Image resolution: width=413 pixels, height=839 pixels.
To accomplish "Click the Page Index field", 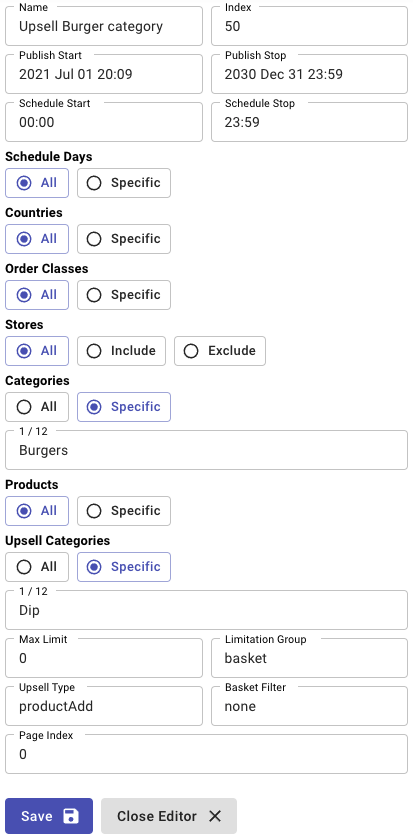I will (206, 754).
